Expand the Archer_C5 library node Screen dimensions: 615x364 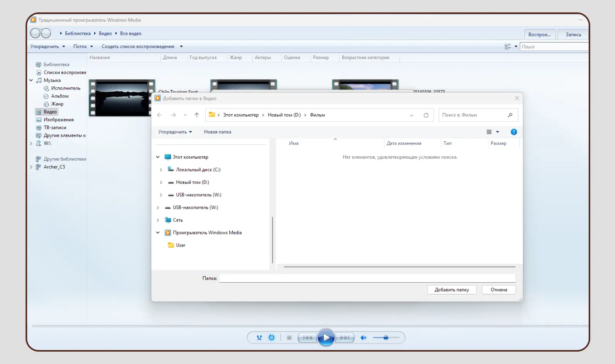(31, 167)
